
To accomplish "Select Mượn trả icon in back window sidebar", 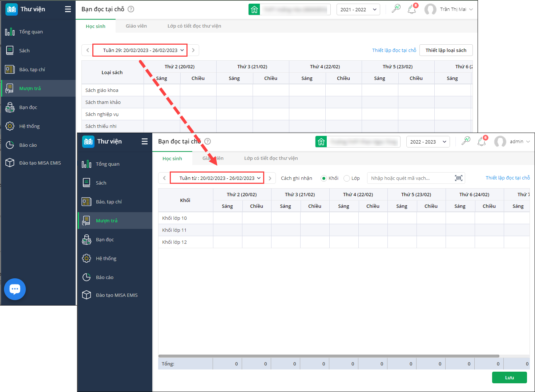I will click(x=10, y=88).
